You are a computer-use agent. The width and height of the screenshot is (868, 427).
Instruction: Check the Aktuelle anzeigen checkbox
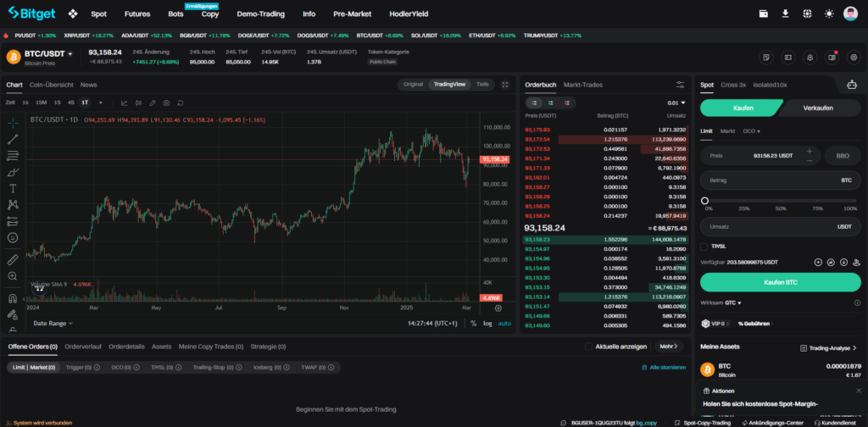point(588,347)
